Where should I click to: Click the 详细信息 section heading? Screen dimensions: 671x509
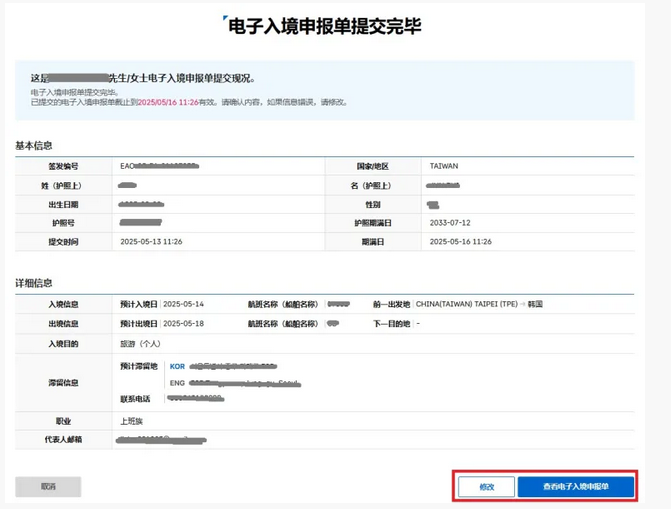(x=34, y=283)
